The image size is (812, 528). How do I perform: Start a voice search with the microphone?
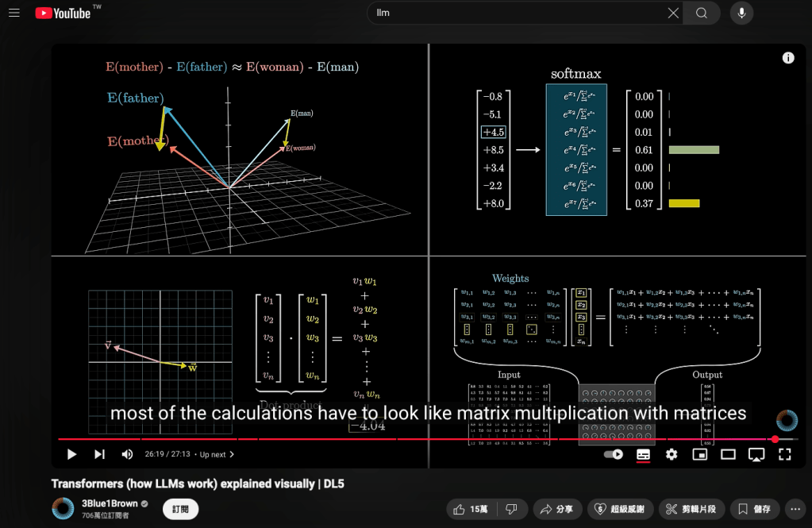[741, 13]
